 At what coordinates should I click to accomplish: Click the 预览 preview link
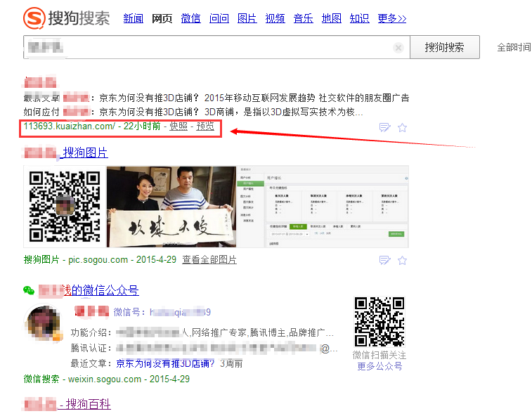point(205,126)
